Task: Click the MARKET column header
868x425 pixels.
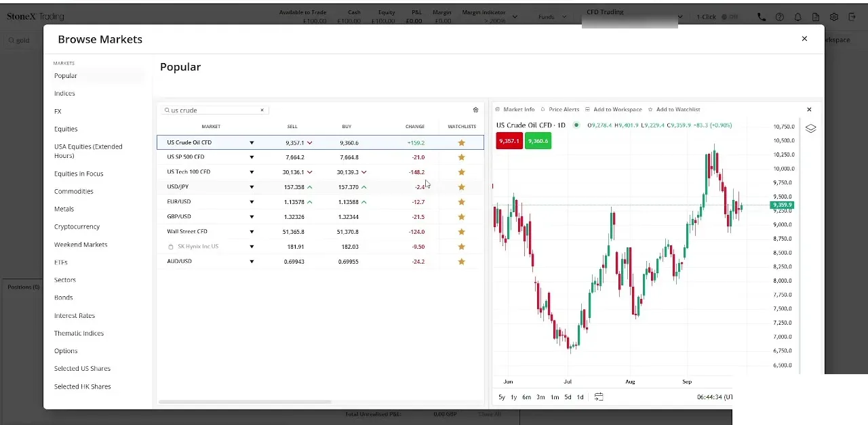Action: (x=211, y=127)
